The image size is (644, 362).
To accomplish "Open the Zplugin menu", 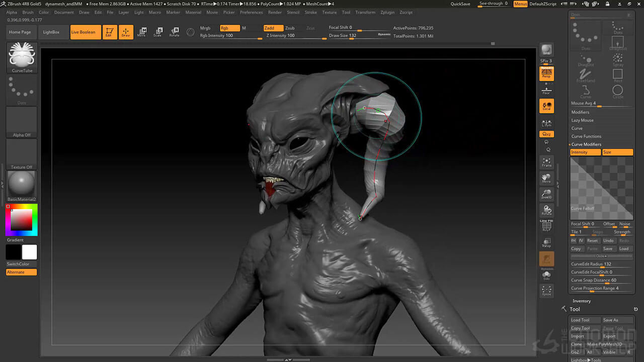I will point(387,12).
